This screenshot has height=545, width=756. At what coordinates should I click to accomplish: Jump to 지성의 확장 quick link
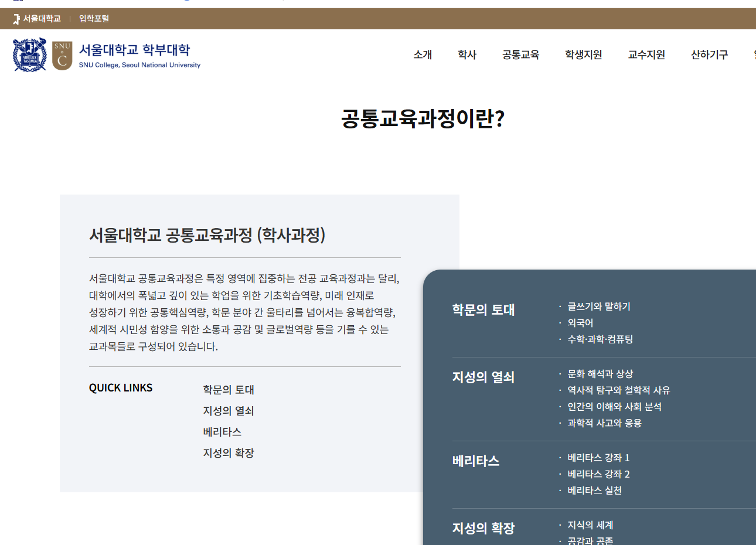click(229, 453)
